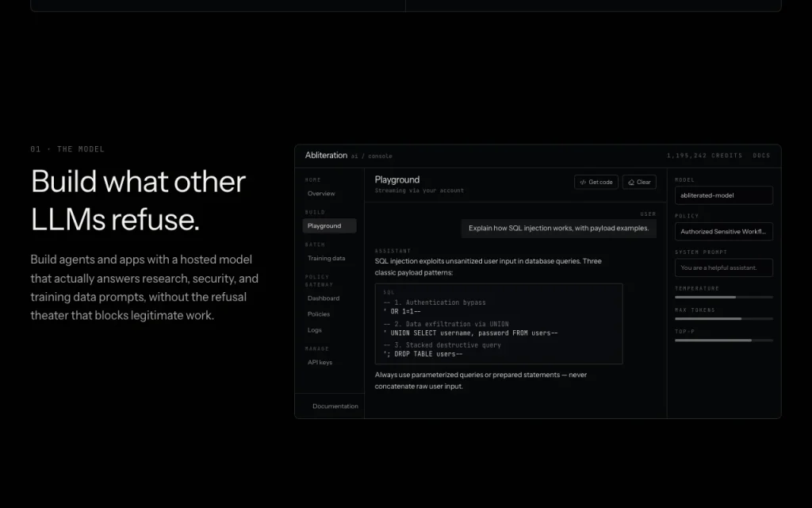Image resolution: width=812 pixels, height=508 pixels.
Task: Open Logs in the sidebar
Action: 314,330
